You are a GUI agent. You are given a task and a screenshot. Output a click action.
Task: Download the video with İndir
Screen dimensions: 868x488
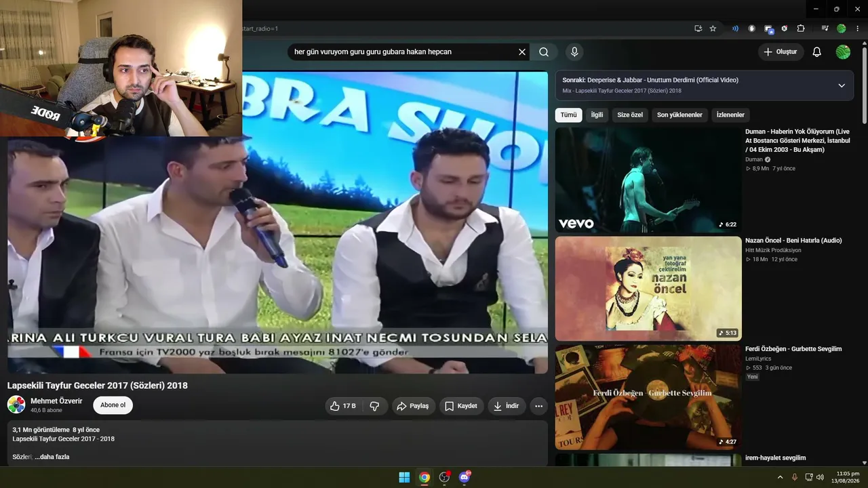click(x=506, y=406)
